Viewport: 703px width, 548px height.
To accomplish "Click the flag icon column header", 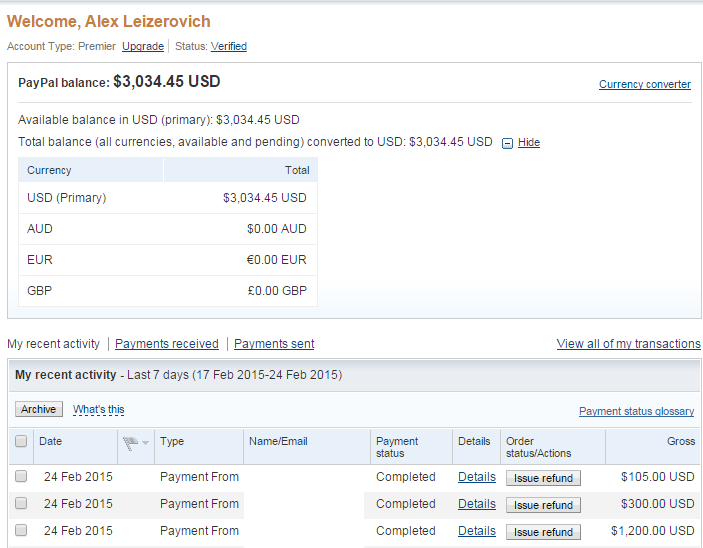I will pos(130,444).
